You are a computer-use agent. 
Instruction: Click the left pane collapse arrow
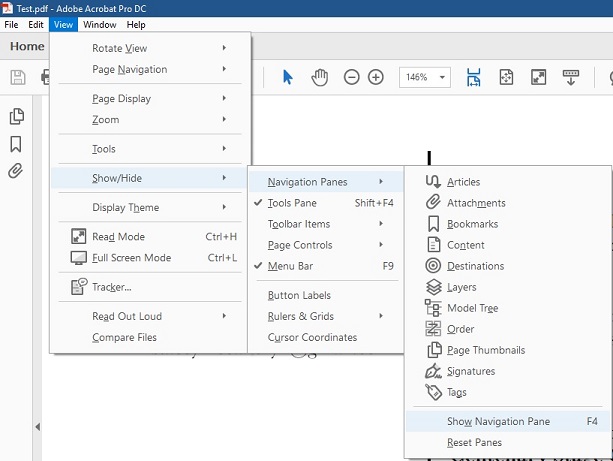[x=38, y=427]
